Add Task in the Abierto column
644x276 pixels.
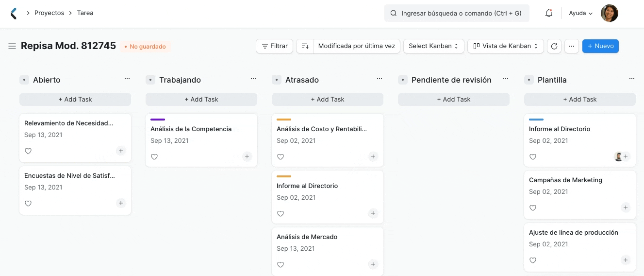click(x=75, y=99)
